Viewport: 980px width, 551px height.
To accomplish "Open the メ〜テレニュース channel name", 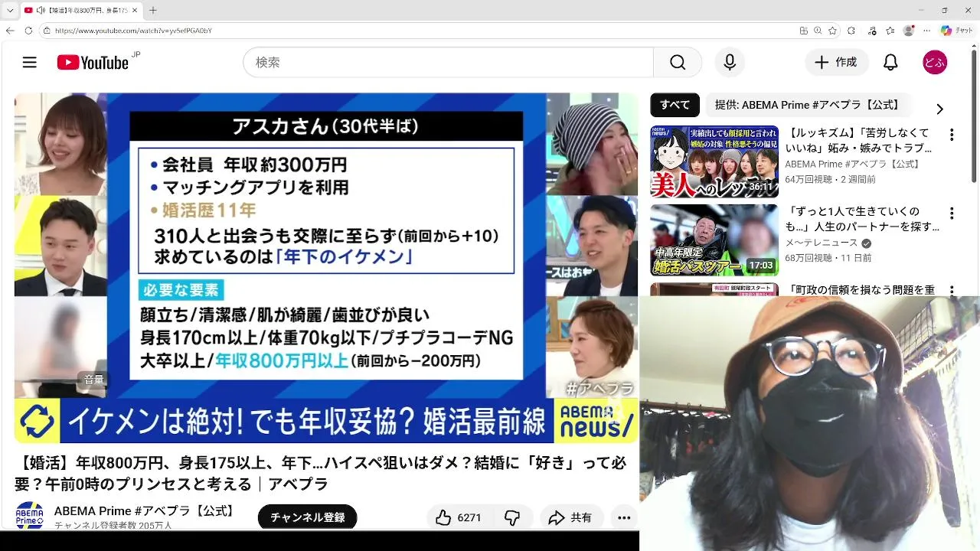I will pyautogui.click(x=822, y=243).
